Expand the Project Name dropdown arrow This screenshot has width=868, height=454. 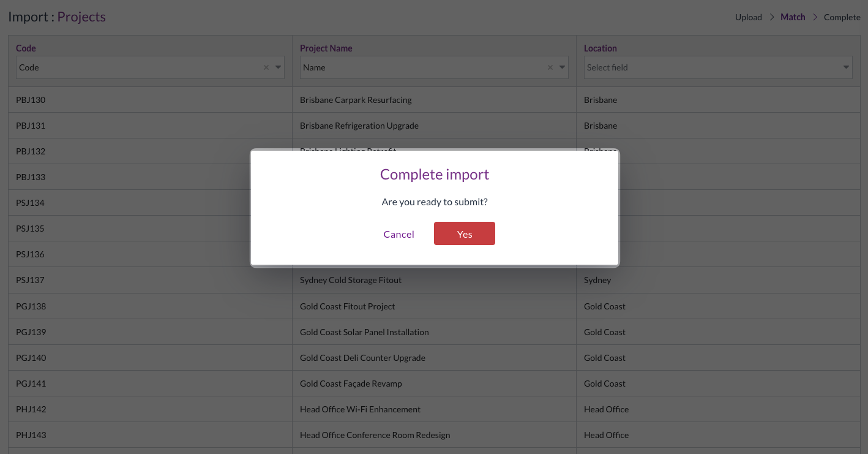coord(562,67)
